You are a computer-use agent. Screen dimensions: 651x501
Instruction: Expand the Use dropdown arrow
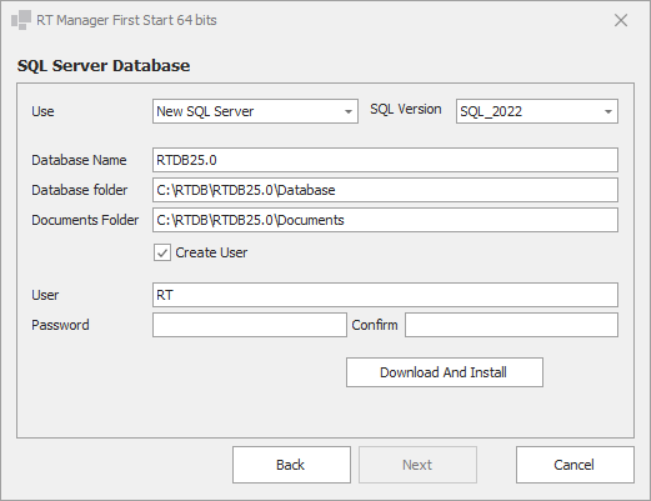click(x=348, y=111)
